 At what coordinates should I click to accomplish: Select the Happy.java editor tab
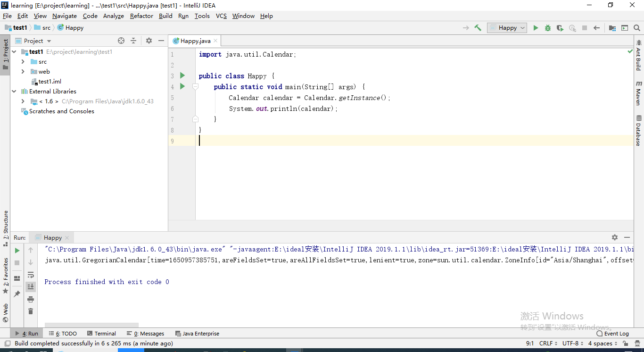pyautogui.click(x=195, y=41)
